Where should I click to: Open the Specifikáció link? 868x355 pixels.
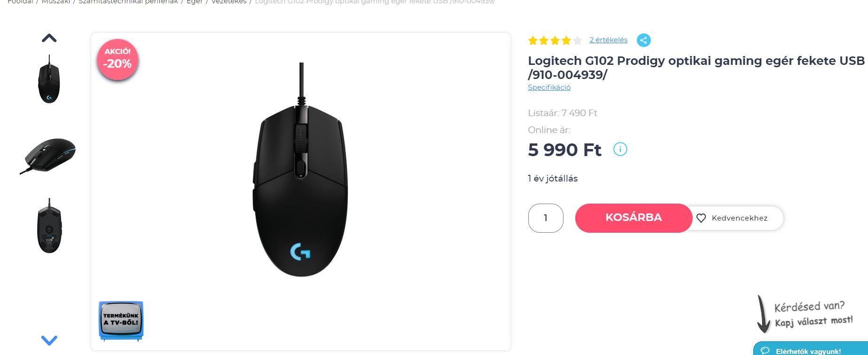click(x=549, y=87)
